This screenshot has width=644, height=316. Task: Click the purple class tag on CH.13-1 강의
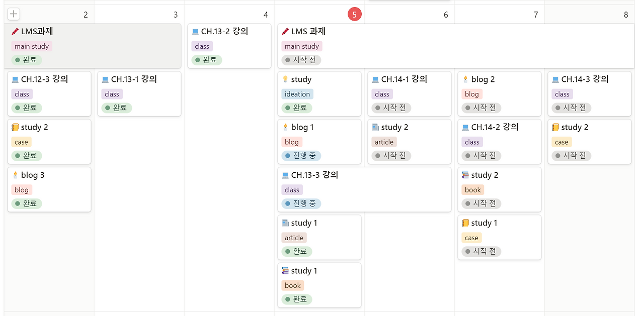[x=112, y=93]
